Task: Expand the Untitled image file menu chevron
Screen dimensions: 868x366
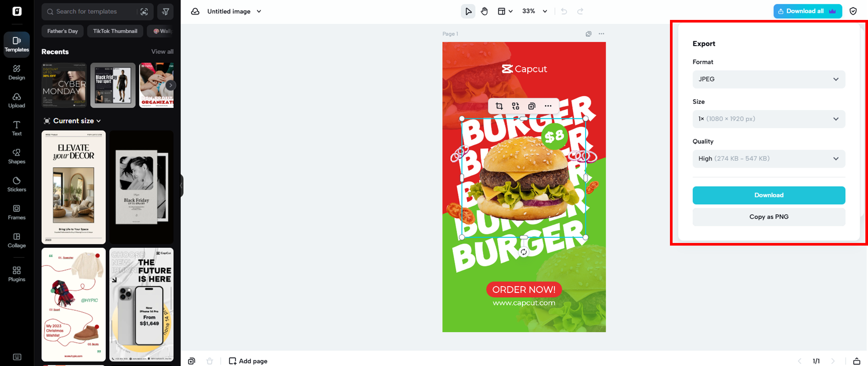Action: click(259, 12)
